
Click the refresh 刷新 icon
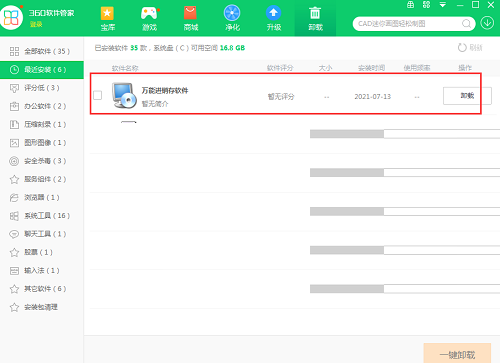pos(462,48)
